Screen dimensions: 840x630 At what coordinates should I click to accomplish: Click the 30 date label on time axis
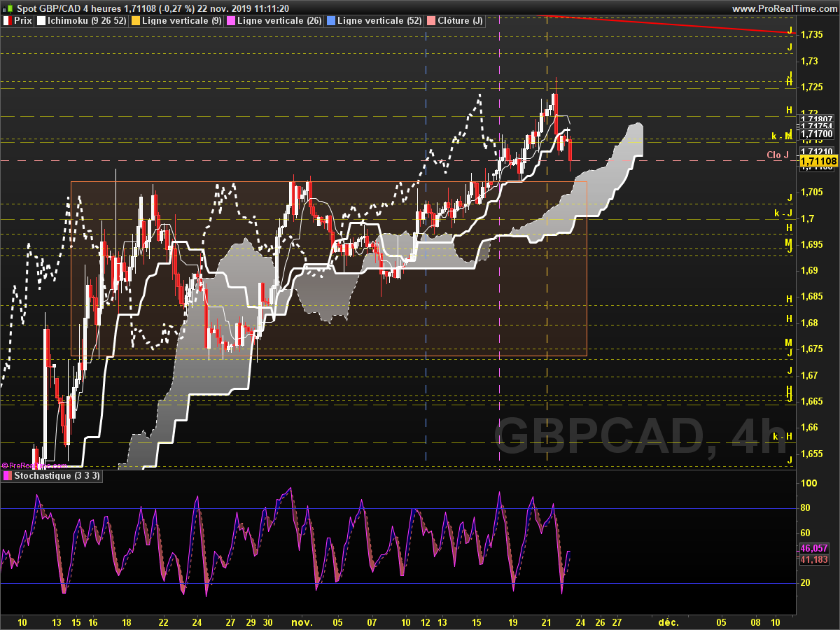point(268,622)
